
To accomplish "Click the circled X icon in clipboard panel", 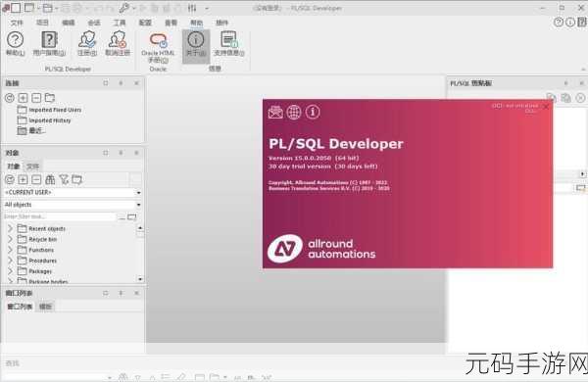I will point(580,98).
